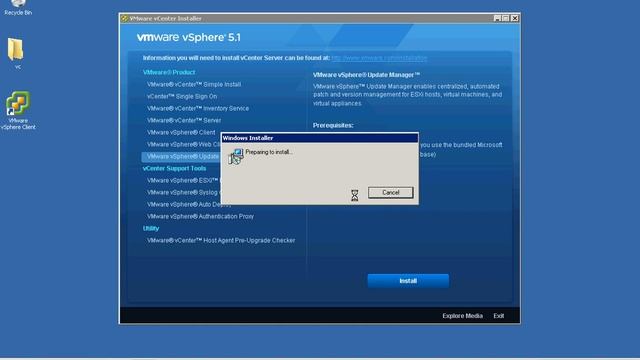Minimize the VMware vCenter Installer window
Viewport: 640px width, 360px height.
497,18
